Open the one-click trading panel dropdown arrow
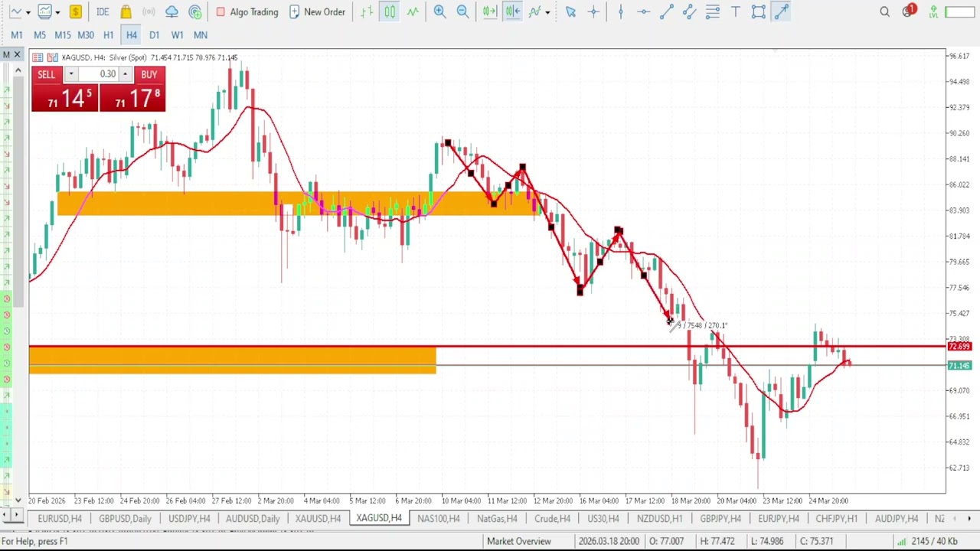Viewport: 980px width, 551px height. pos(70,74)
